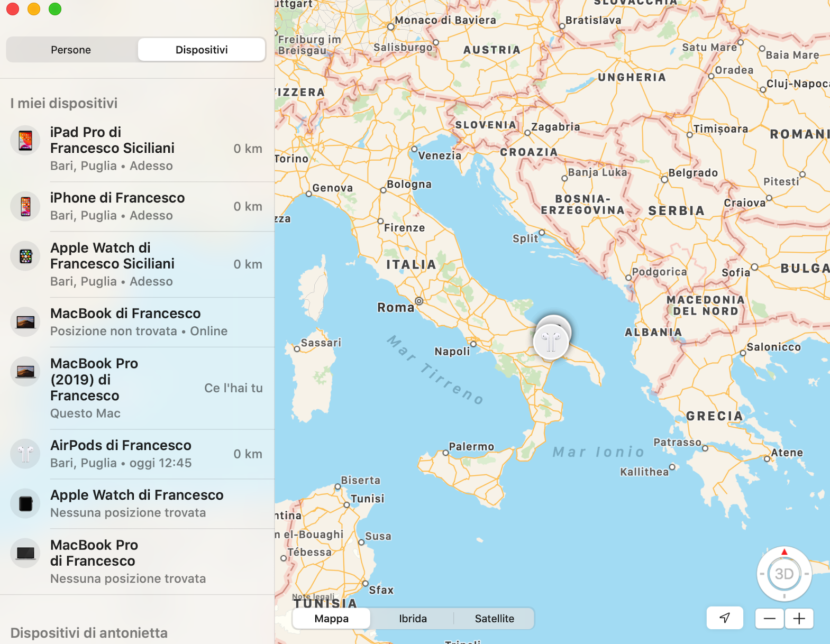Select MacBook di Francesco row
The image size is (830, 644).
(x=137, y=322)
